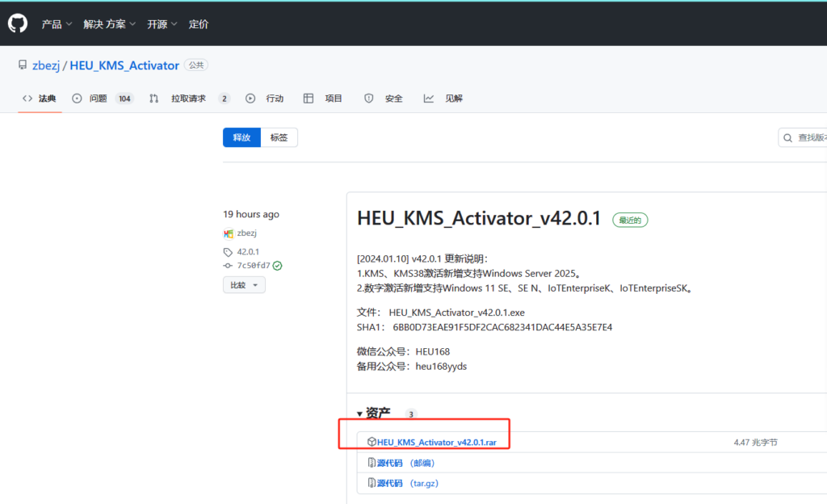Click the 见解 insights graph icon

pyautogui.click(x=429, y=99)
